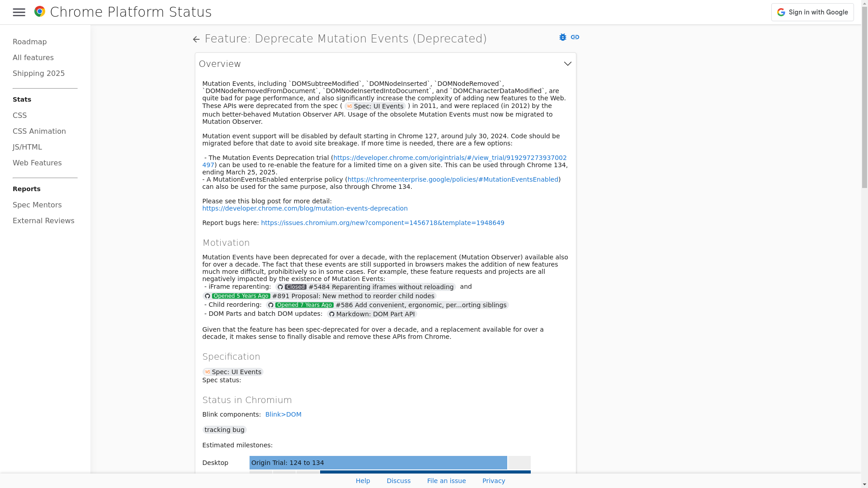Click Spec: UI Events chip in the overview text
Screen dimensions: 868x488
point(375,106)
